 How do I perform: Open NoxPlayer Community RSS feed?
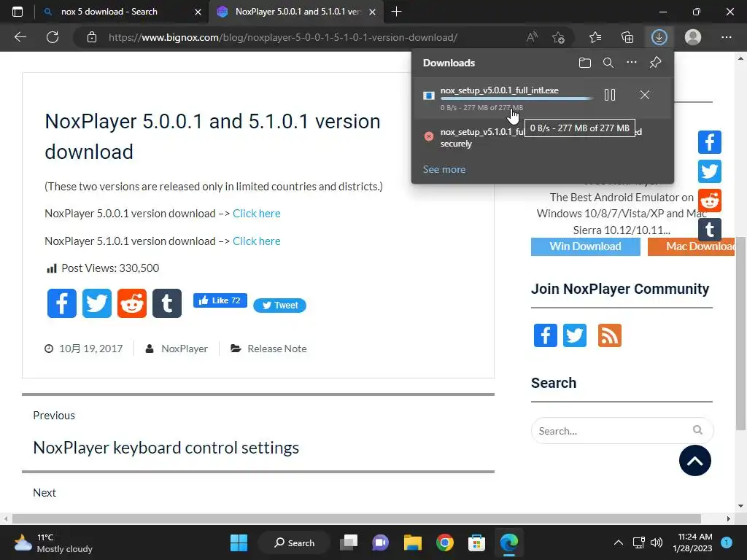click(610, 335)
